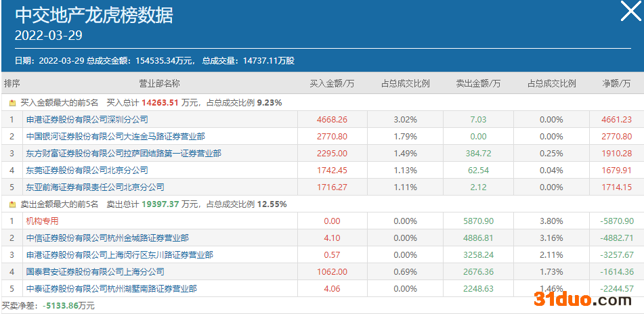644x314 pixels.
Task: Open 申港证券上海闵行区东川路证券营业部
Action: point(119,255)
